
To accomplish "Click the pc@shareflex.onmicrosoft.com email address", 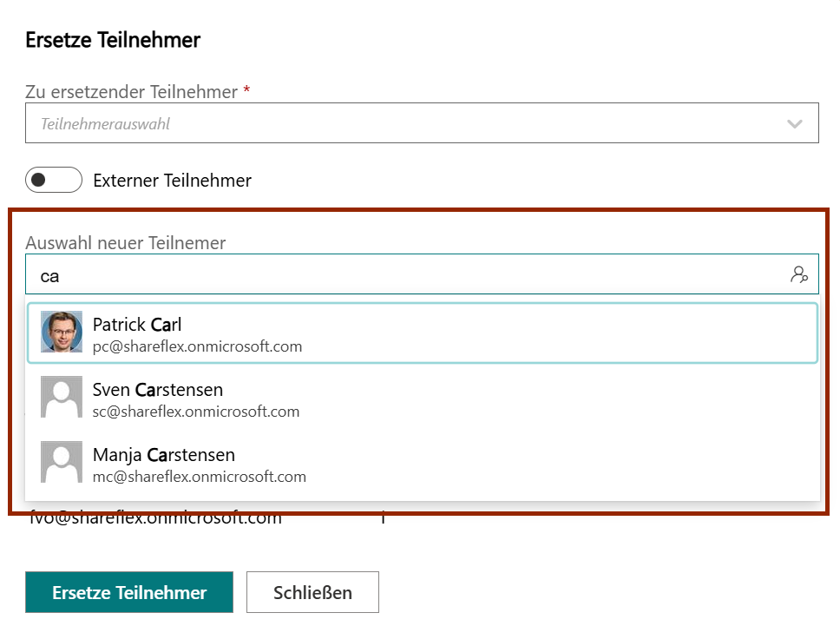I will (x=197, y=346).
